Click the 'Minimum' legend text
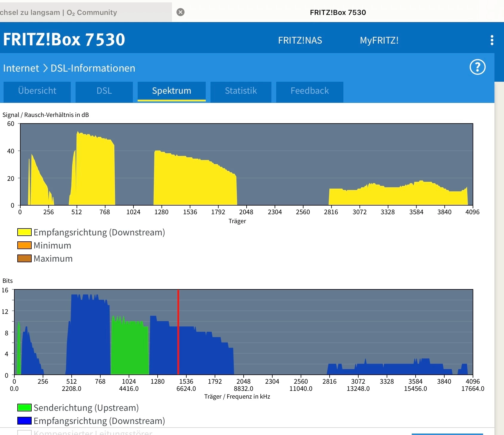Image resolution: width=504 pixels, height=435 pixels. [53, 246]
